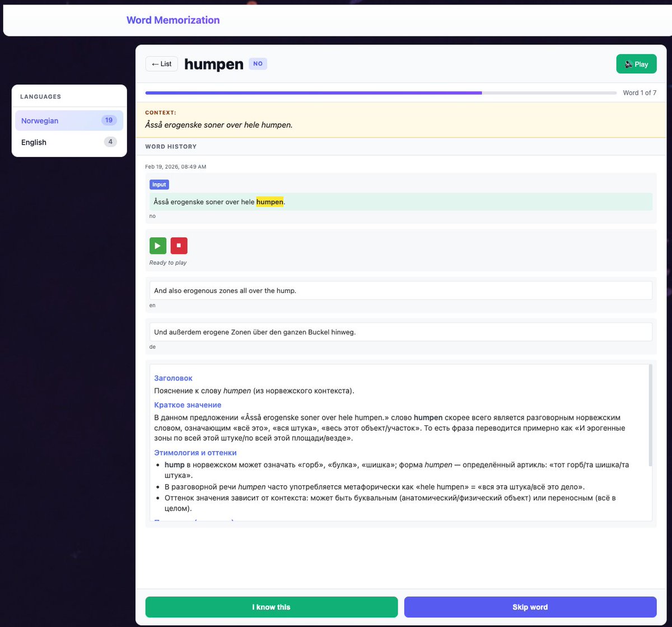Screen dimensions: 672x627
Task: Click the LANGUAGES sidebar header
Action: point(40,97)
